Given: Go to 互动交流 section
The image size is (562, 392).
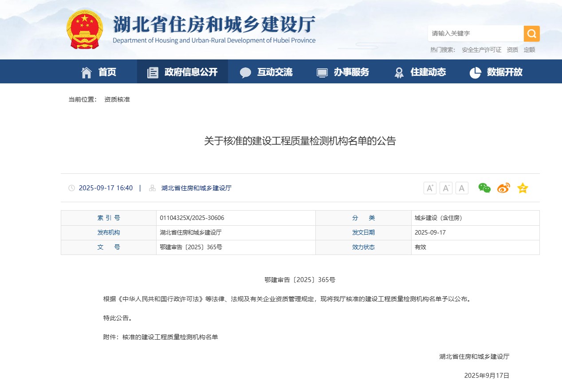Looking at the screenshot, I should pyautogui.click(x=266, y=72).
